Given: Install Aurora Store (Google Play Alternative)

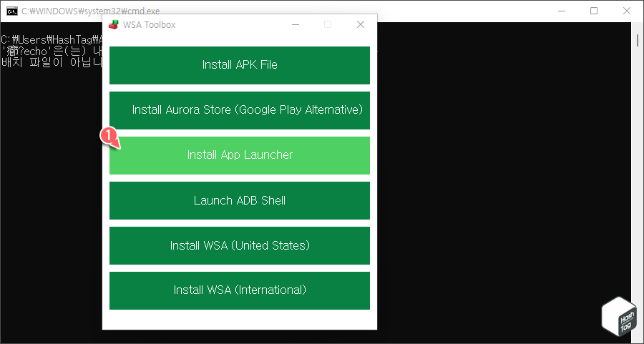Looking at the screenshot, I should (x=240, y=110).
